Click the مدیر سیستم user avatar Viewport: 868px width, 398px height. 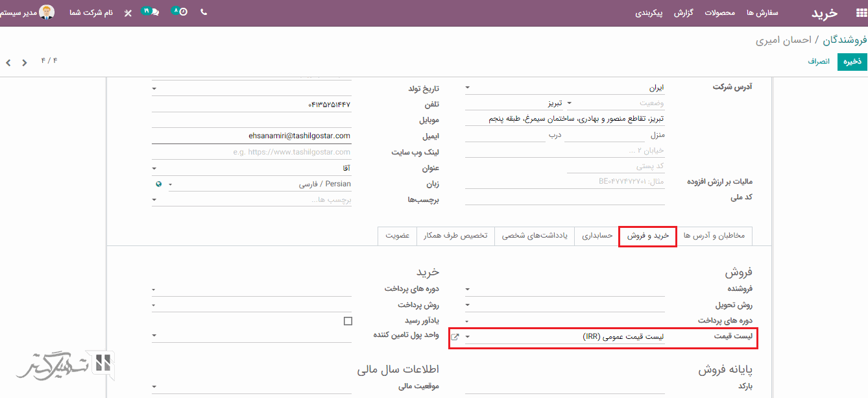pyautogui.click(x=47, y=12)
